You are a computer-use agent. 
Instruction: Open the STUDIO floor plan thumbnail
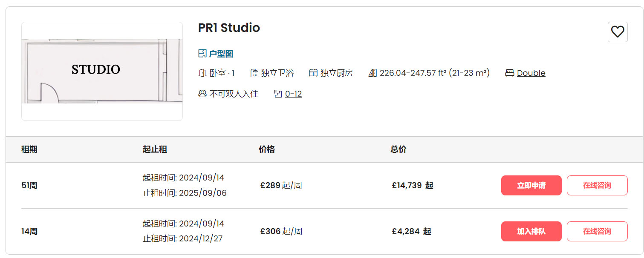(102, 71)
